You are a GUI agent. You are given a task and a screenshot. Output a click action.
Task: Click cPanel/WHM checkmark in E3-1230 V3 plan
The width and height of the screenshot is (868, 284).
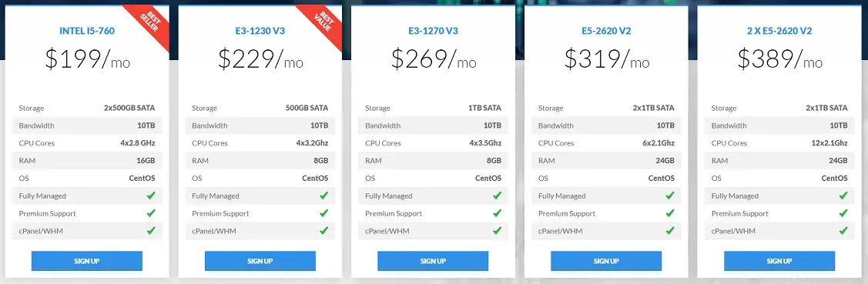[323, 230]
